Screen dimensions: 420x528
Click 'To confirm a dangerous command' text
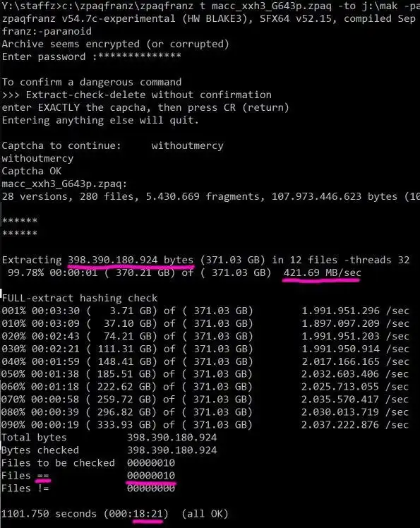pyautogui.click(x=92, y=82)
